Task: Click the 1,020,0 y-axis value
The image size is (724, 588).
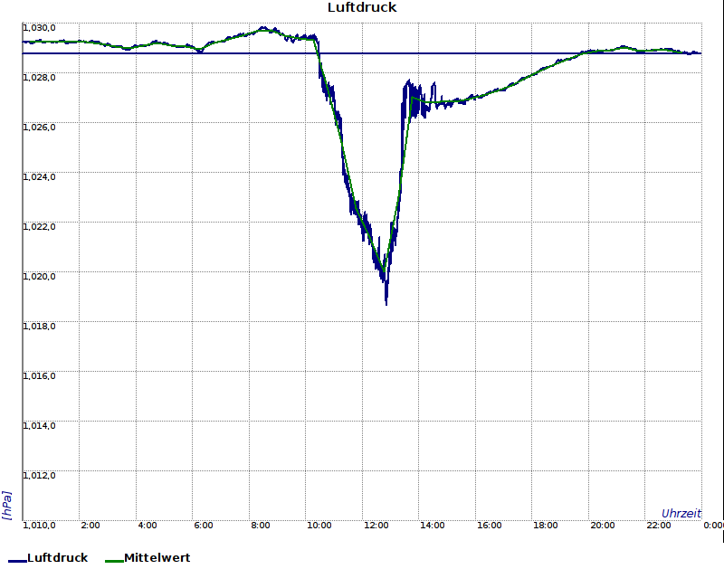Action: (x=39, y=277)
